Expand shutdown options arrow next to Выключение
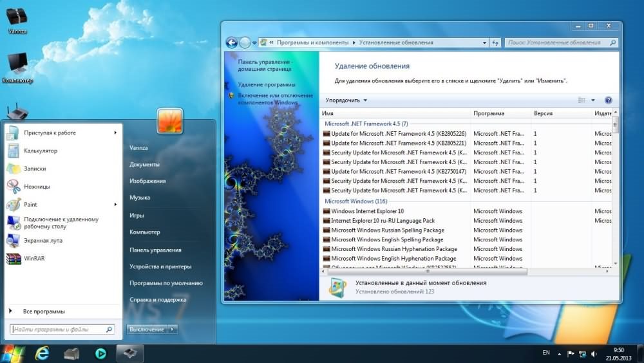 pos(172,330)
